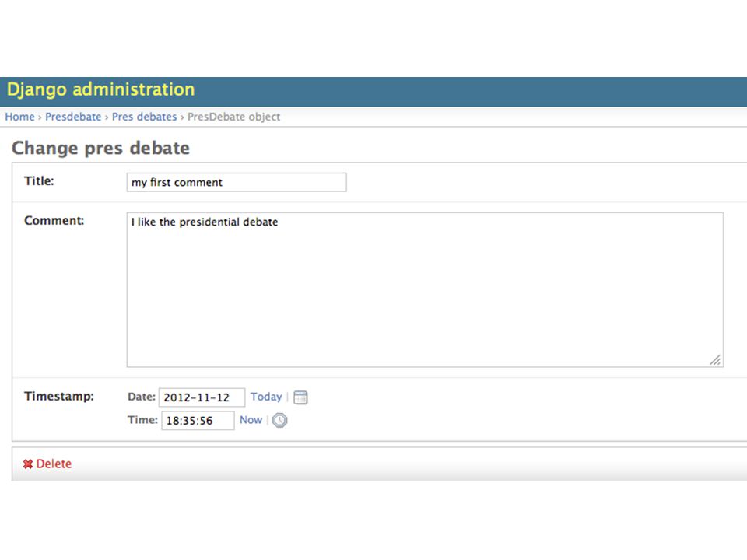Click the Today date shortcut
This screenshot has height=560, width=747.
[266, 397]
